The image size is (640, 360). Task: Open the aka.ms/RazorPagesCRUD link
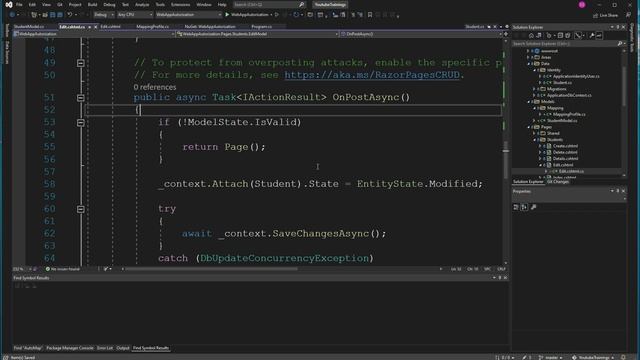tap(372, 75)
